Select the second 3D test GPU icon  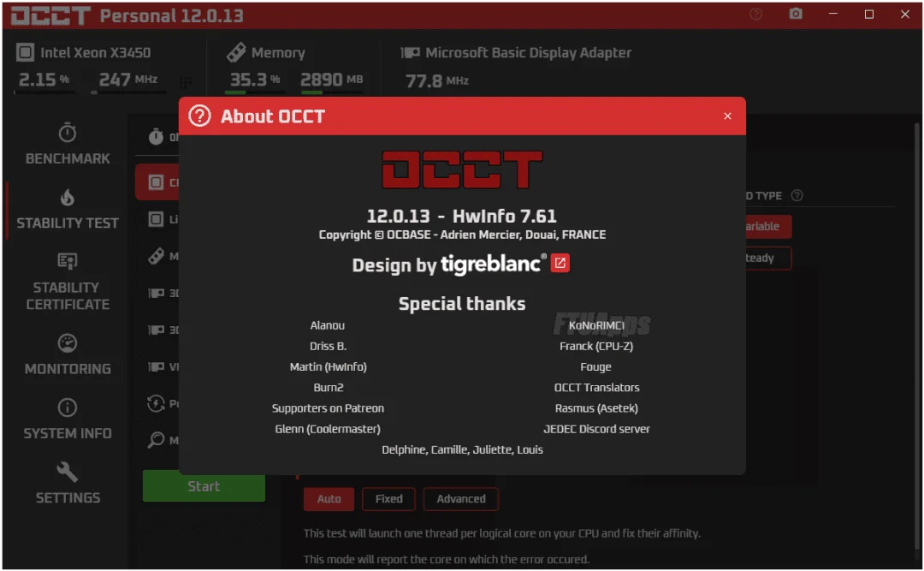tap(156, 330)
